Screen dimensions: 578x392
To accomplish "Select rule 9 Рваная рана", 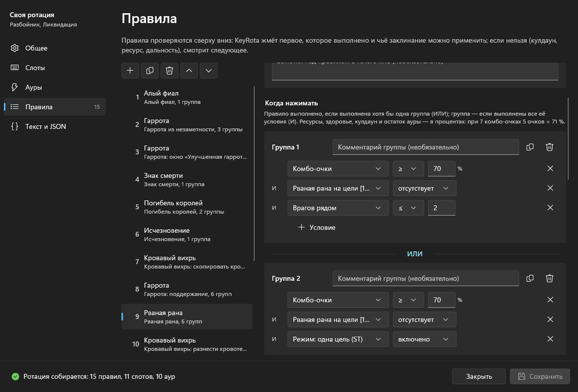I will tap(187, 317).
